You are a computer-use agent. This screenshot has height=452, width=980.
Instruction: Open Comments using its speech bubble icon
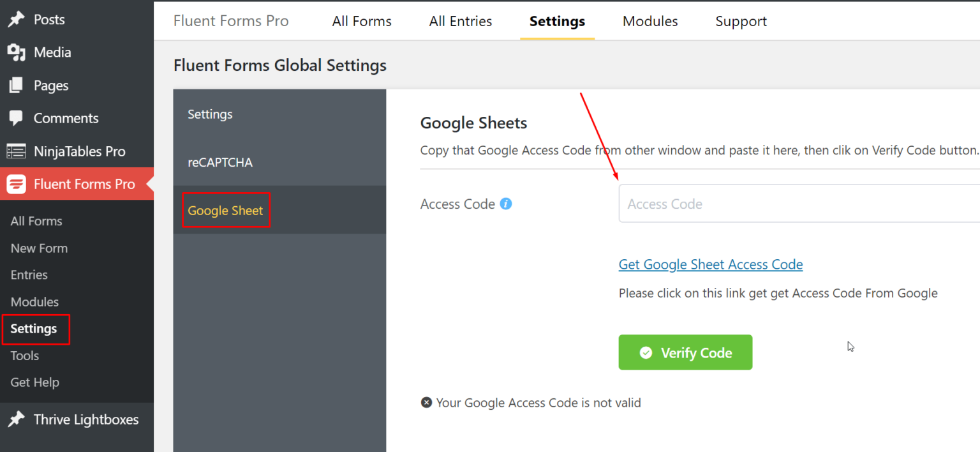tap(17, 117)
